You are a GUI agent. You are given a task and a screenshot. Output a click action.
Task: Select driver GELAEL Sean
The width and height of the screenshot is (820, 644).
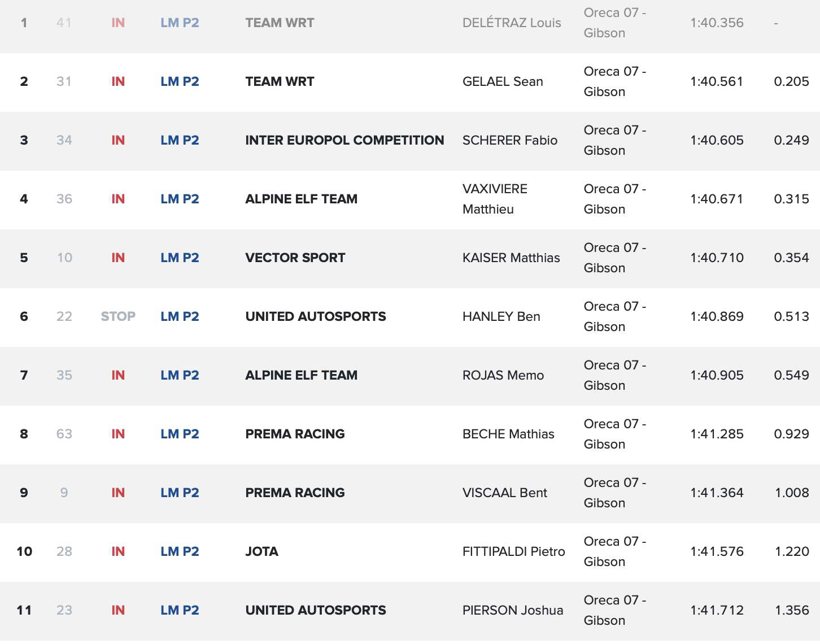[503, 81]
